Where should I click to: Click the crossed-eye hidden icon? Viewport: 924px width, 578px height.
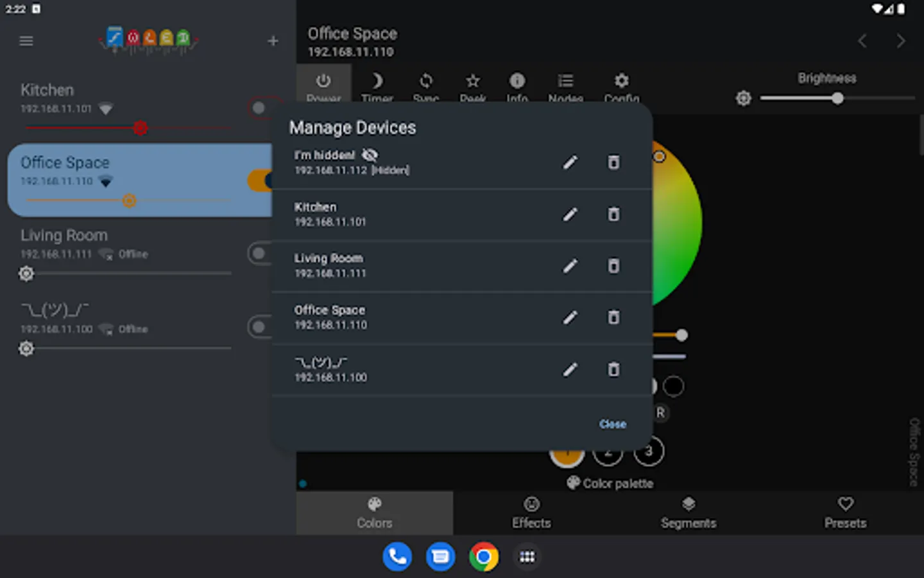click(370, 155)
